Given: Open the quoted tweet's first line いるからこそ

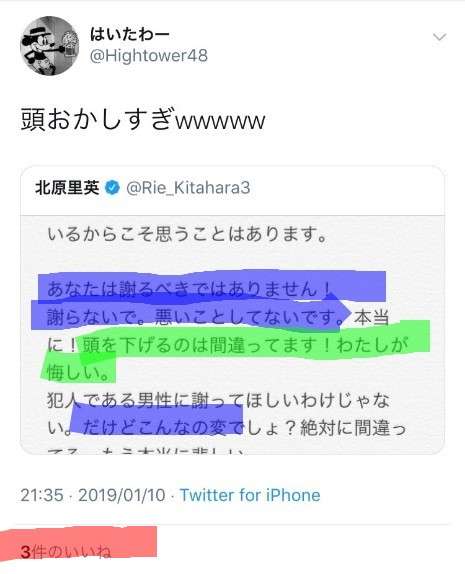Looking at the screenshot, I should point(187,234).
